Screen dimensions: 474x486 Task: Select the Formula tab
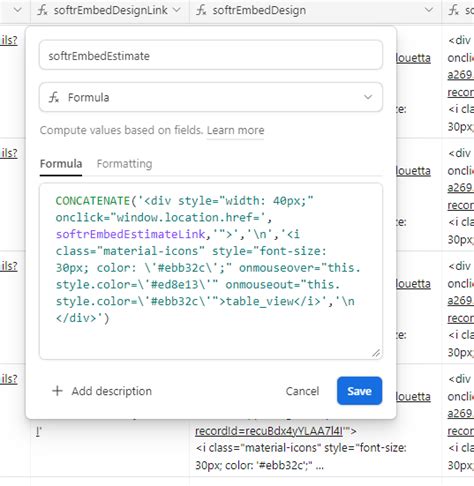61,164
